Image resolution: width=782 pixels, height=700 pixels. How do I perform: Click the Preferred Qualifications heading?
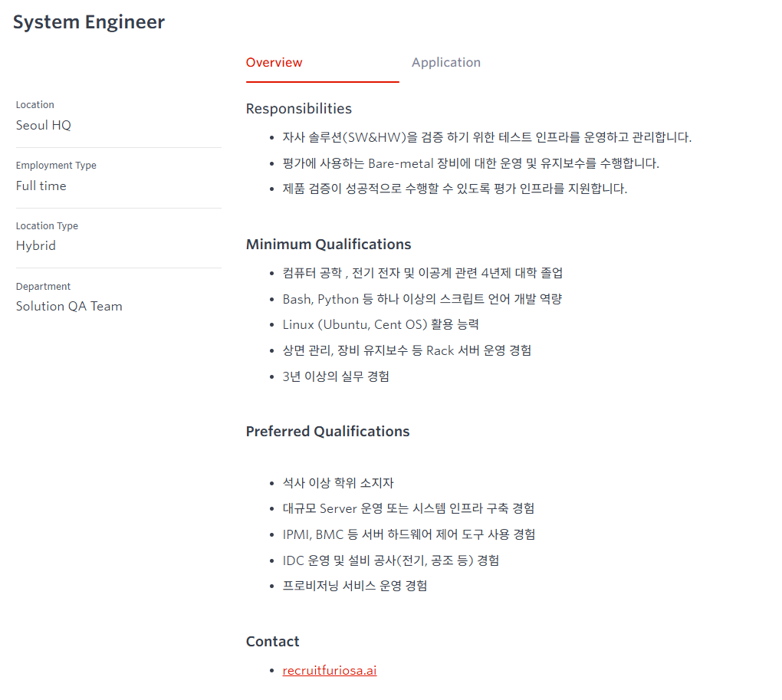click(x=327, y=432)
